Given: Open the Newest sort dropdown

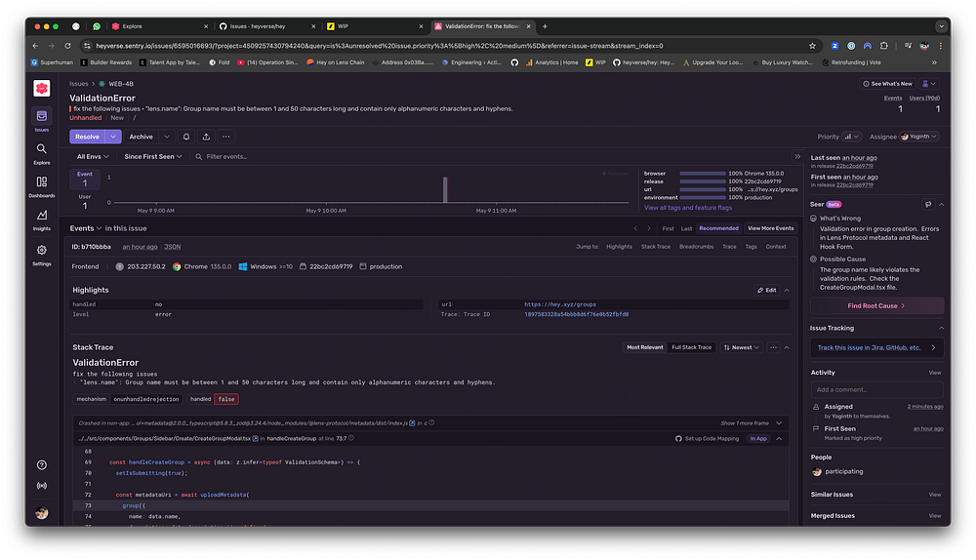Looking at the screenshot, I should (741, 347).
